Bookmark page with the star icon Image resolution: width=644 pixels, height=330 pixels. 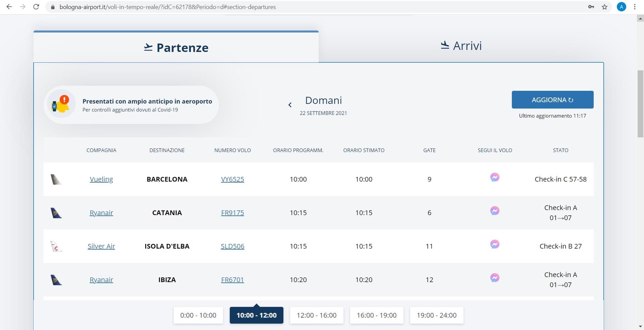(x=604, y=7)
